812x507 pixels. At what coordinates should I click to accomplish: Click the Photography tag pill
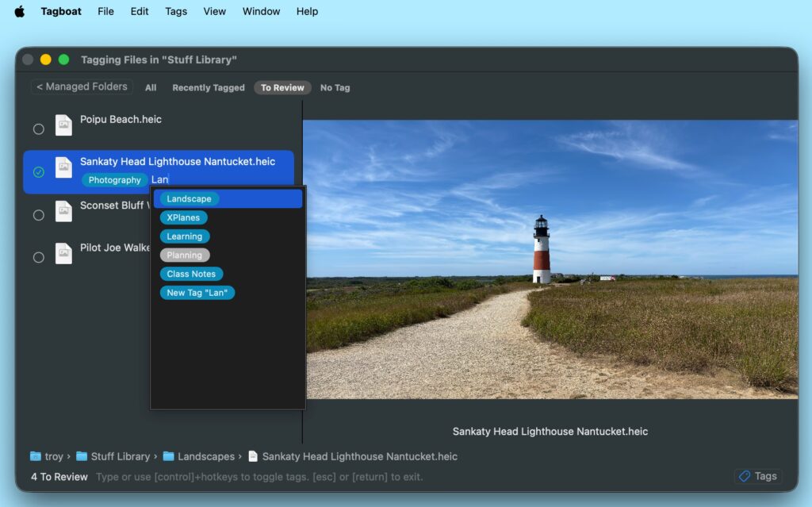tap(114, 180)
